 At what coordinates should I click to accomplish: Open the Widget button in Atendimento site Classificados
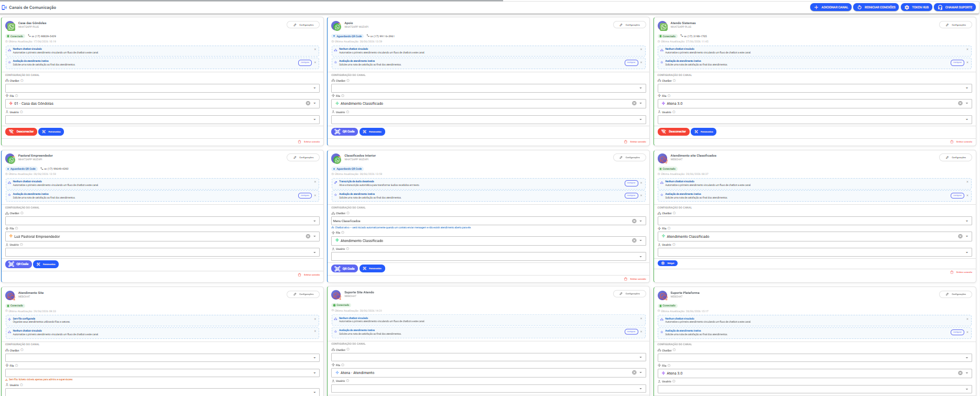(668, 263)
